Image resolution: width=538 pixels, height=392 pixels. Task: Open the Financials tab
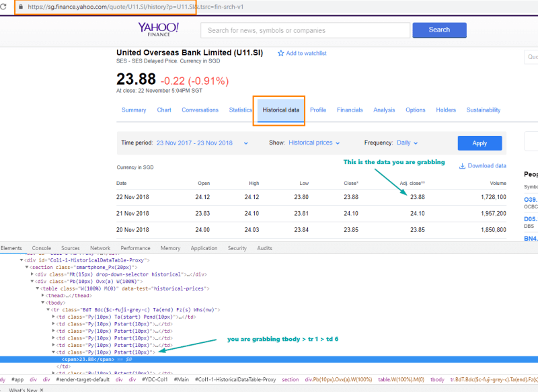(350, 110)
